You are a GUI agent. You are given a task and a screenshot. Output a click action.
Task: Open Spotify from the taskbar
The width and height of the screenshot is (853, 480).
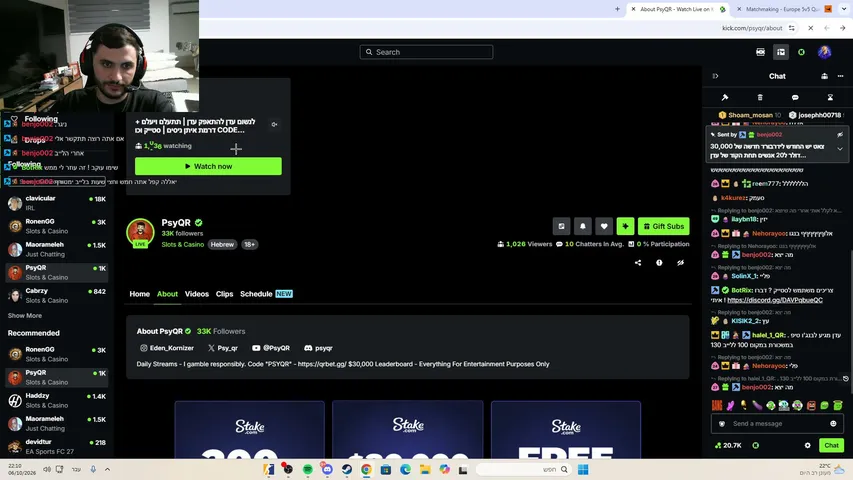point(307,469)
